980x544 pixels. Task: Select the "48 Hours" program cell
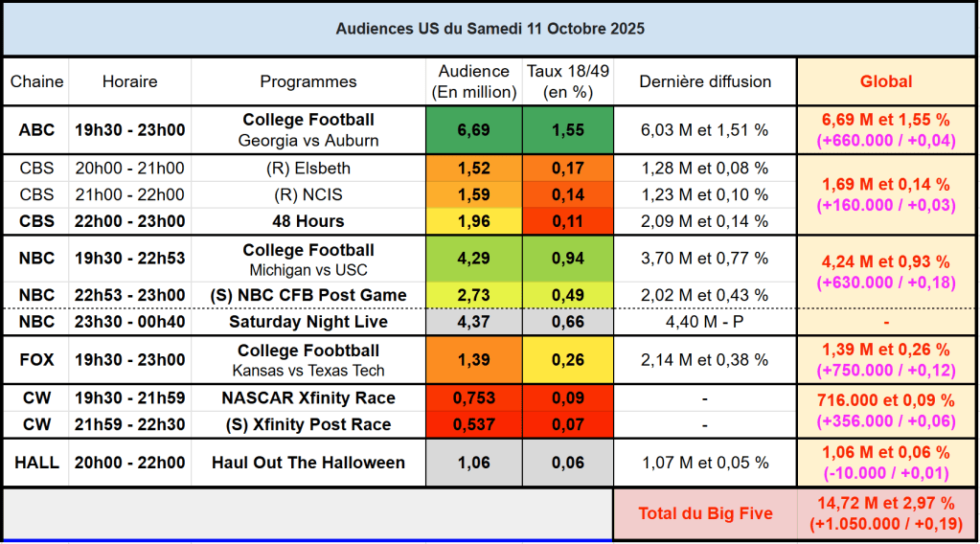pos(308,221)
